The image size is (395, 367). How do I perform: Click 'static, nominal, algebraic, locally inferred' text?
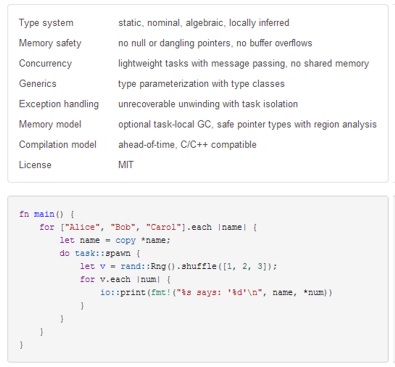tap(204, 23)
